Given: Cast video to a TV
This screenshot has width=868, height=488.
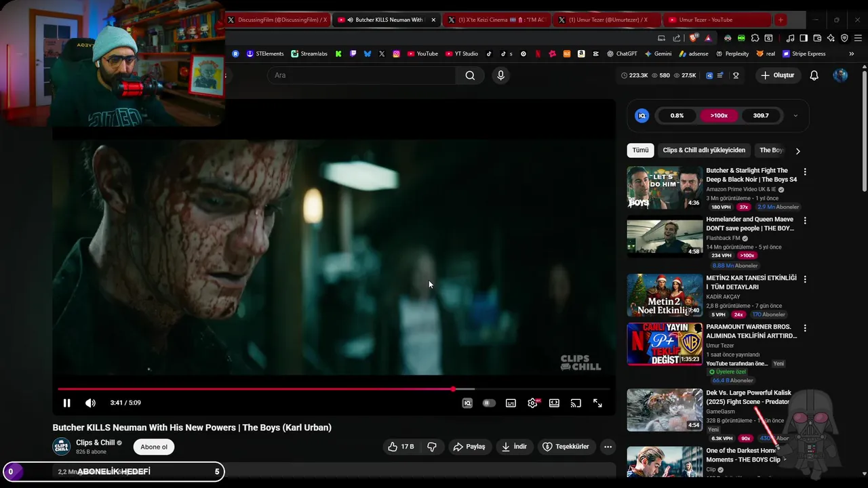Looking at the screenshot, I should (576, 403).
